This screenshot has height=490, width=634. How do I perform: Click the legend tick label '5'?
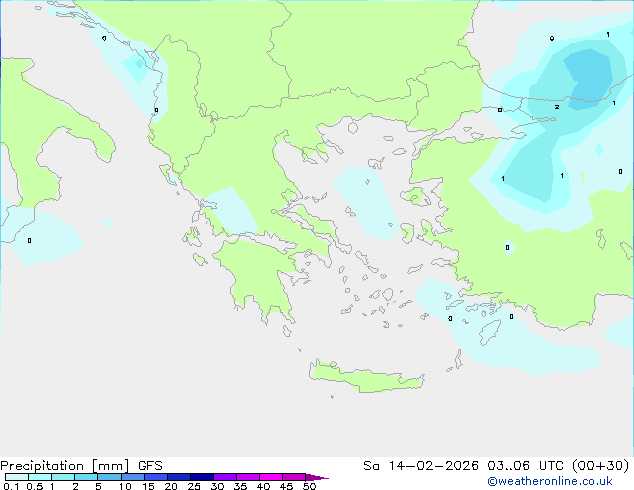click(98, 486)
